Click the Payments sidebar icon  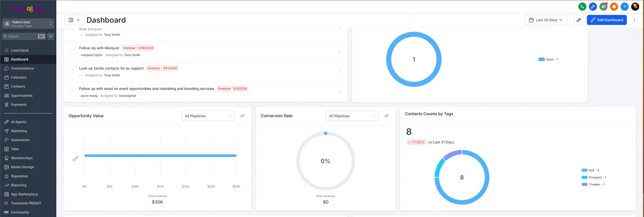(6, 104)
